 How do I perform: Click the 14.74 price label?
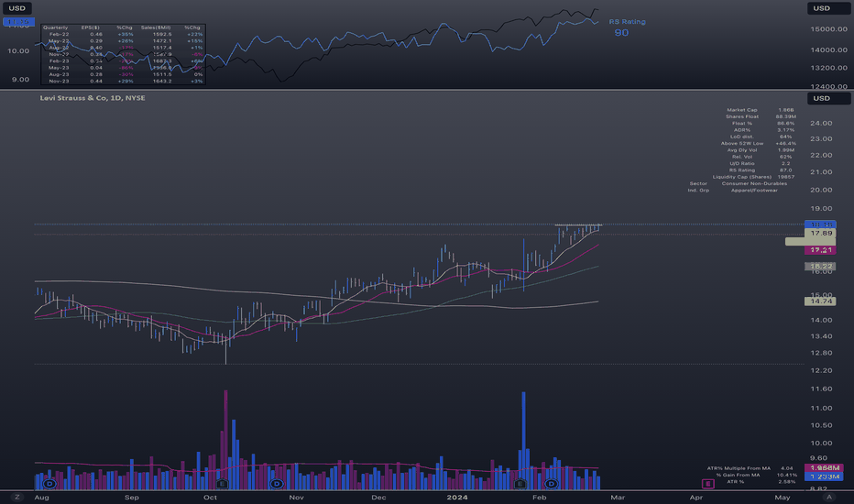click(x=821, y=301)
